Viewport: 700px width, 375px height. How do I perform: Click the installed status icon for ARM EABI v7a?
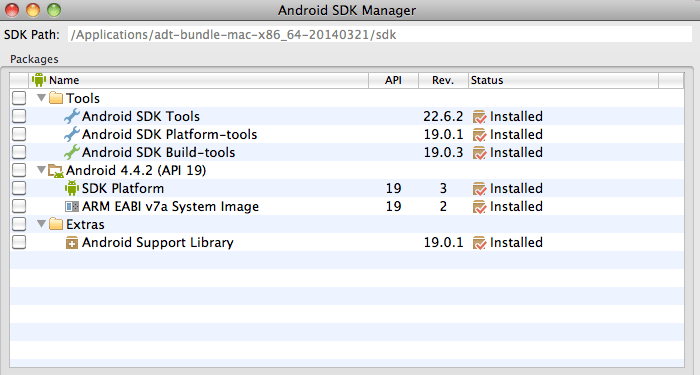coord(479,207)
